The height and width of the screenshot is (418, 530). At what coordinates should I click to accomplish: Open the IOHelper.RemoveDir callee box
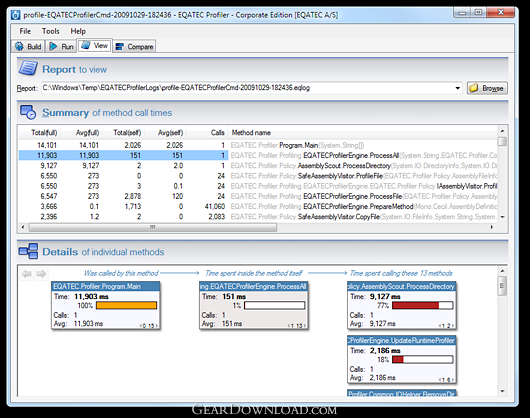coord(402,393)
